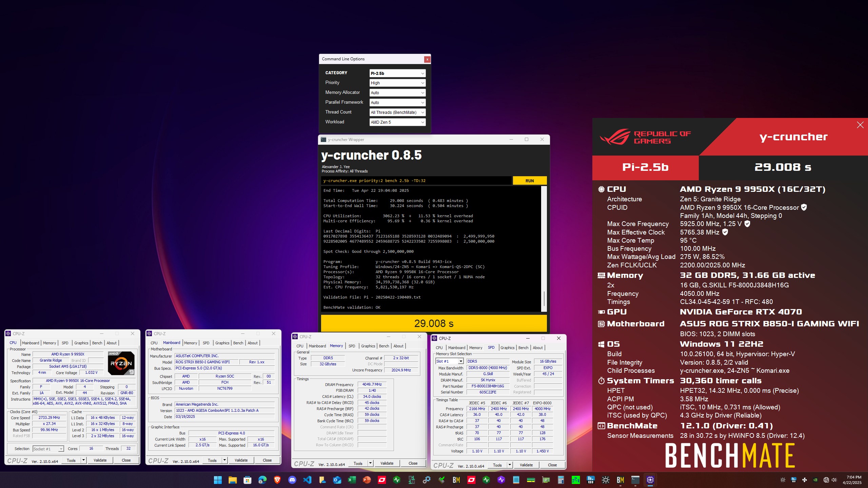Launch Excel from the taskbar

[x=352, y=480]
